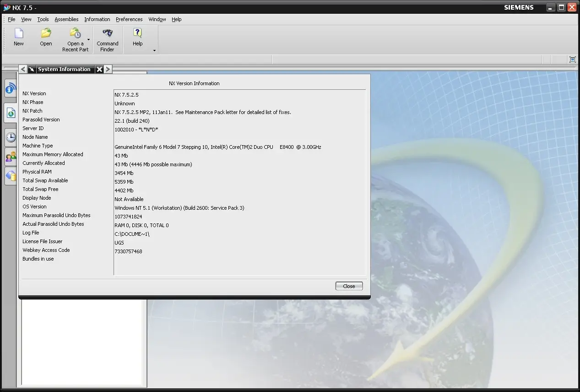Screen dimensions: 580x392
Task: Open the File menu
Action: tap(11, 19)
